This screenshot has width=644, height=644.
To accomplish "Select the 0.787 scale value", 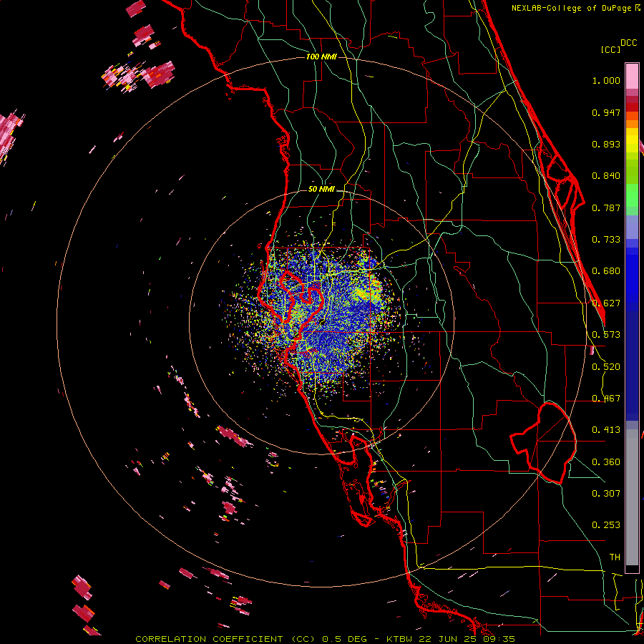I will coord(606,208).
